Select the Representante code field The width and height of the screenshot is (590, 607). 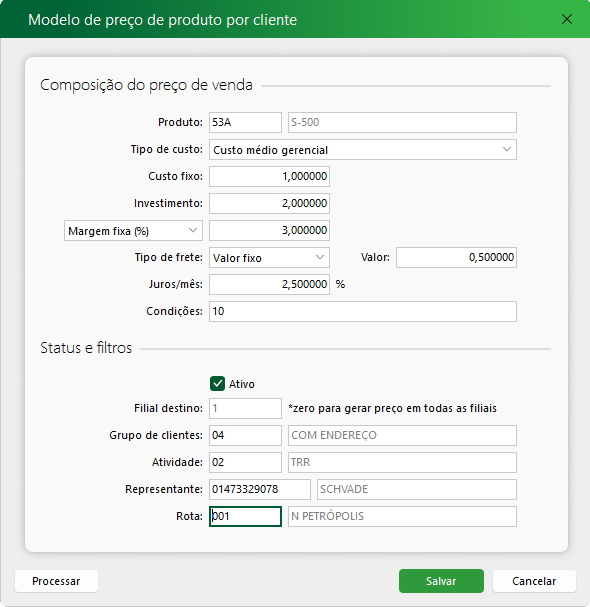260,489
